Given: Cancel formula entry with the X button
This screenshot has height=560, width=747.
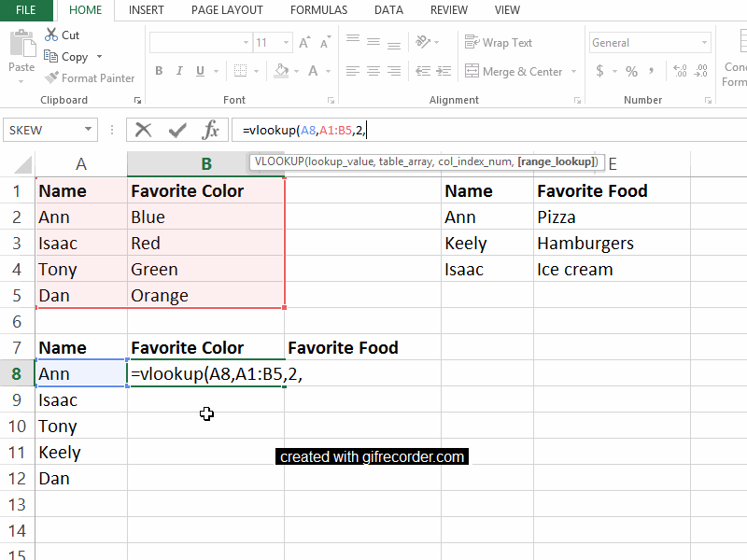Looking at the screenshot, I should coord(143,130).
